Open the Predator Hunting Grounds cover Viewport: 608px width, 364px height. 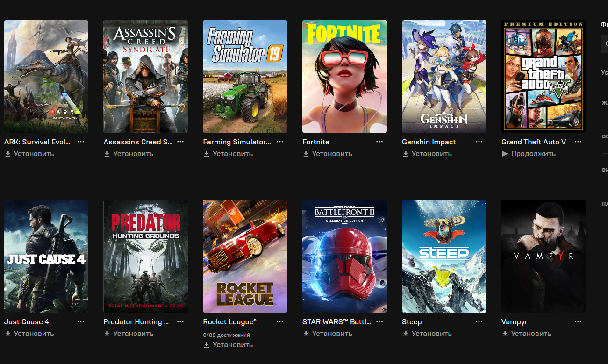coord(146,256)
